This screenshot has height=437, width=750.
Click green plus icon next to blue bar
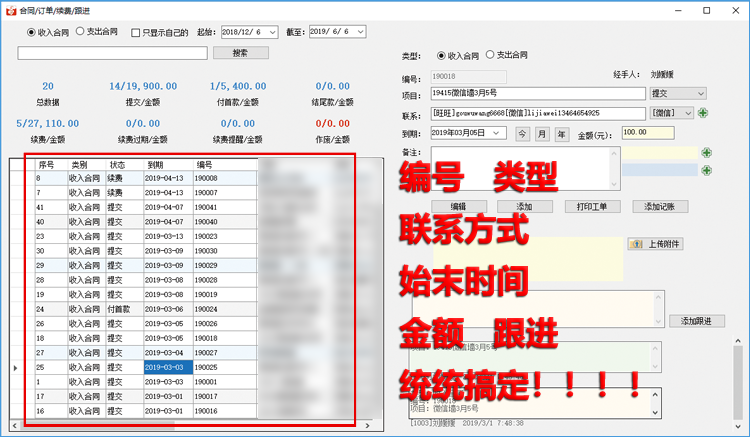click(706, 171)
